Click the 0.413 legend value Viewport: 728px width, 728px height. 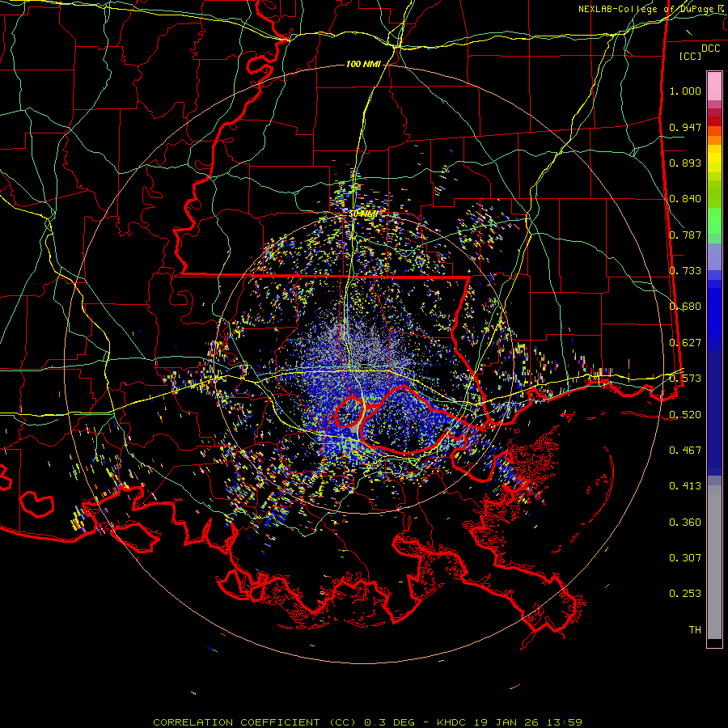[x=685, y=486]
